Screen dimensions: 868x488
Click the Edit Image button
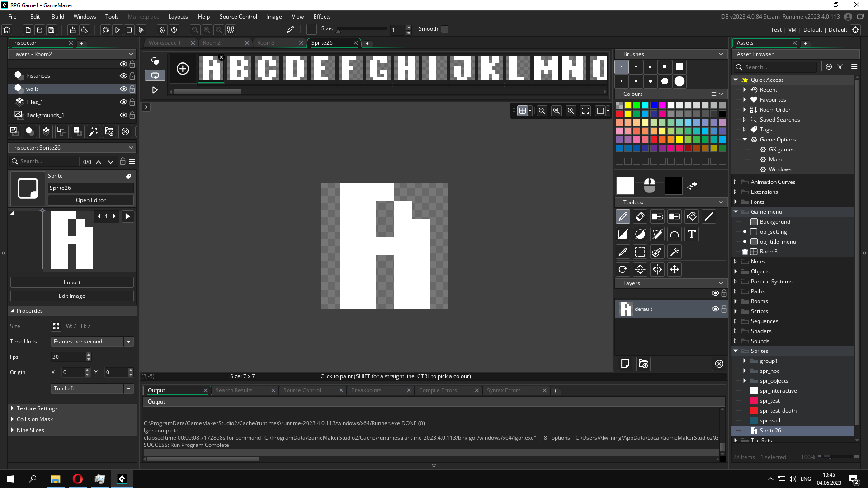(x=72, y=296)
